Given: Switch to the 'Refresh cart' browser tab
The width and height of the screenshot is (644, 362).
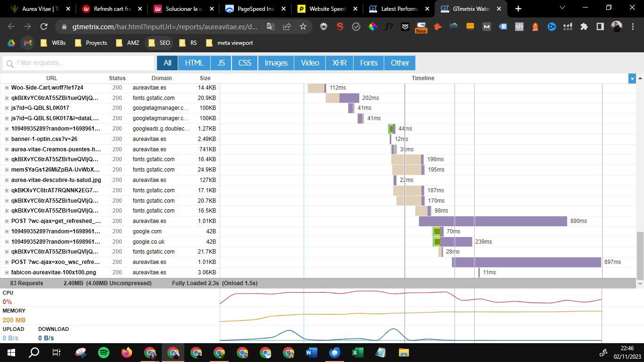Looking at the screenshot, I should coord(112,8).
